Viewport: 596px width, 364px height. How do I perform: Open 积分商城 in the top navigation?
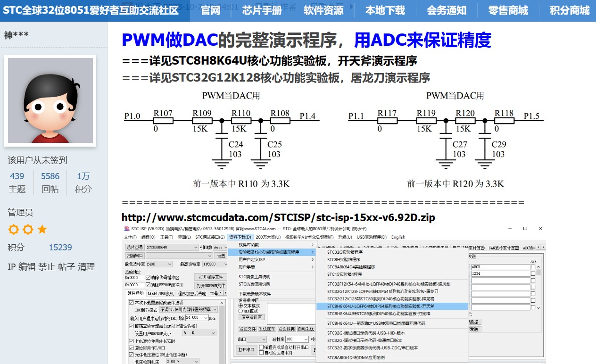pyautogui.click(x=569, y=10)
